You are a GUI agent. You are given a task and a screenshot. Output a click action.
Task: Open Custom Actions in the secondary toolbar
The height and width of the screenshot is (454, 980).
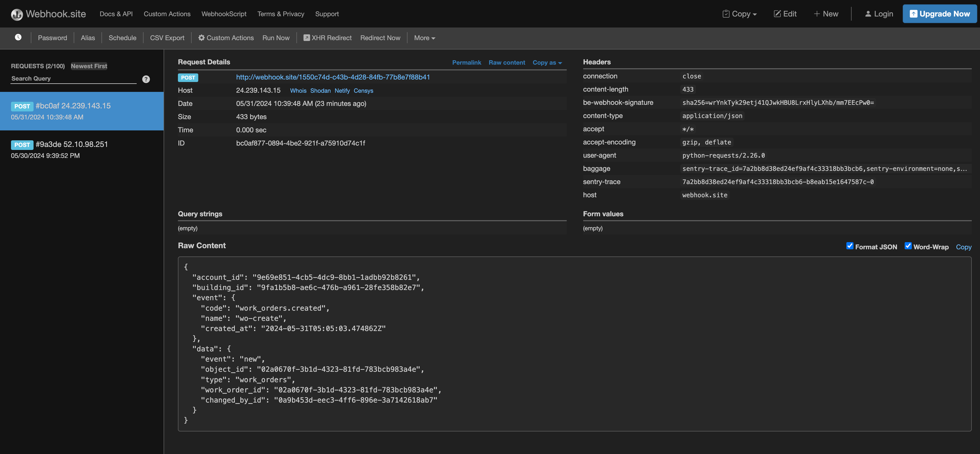pos(226,38)
